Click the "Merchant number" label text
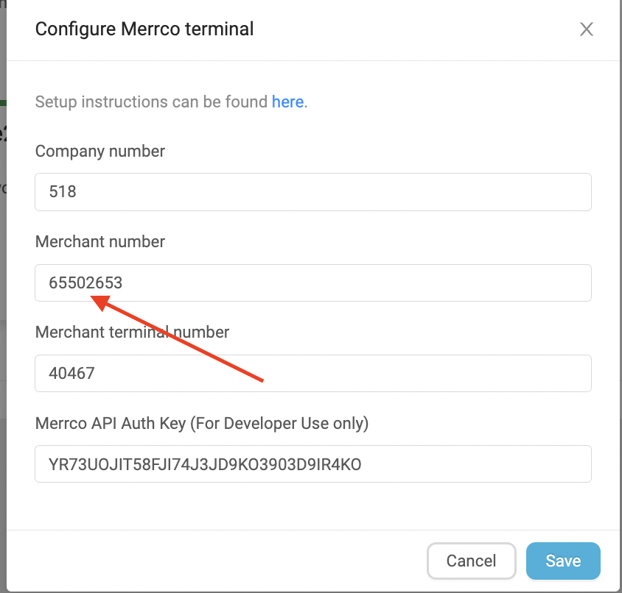This screenshot has width=622, height=593. click(x=100, y=242)
